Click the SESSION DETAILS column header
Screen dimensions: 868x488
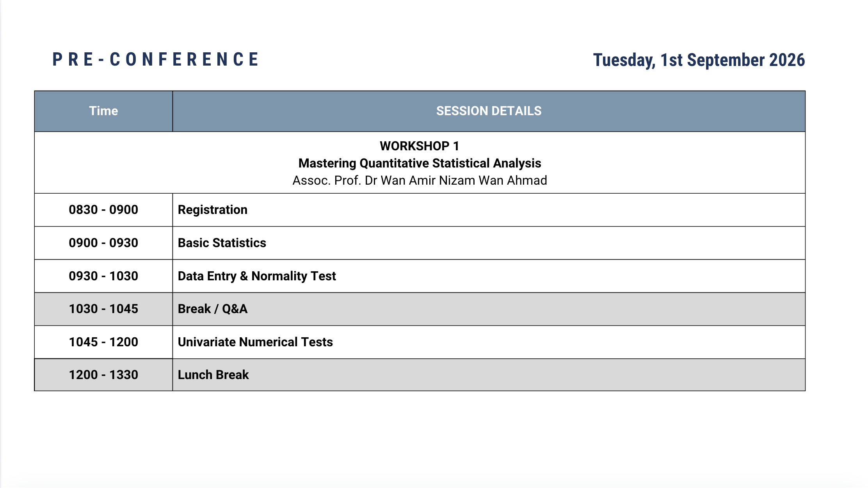click(489, 111)
